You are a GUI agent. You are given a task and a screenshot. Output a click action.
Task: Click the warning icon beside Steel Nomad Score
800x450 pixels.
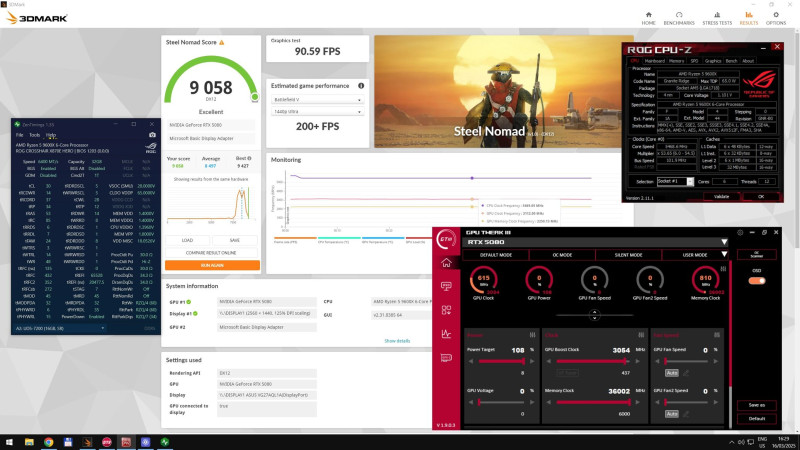coord(221,42)
